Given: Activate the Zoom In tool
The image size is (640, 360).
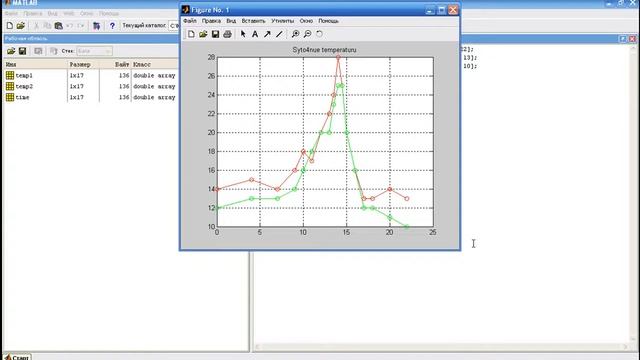Looking at the screenshot, I should [295, 34].
